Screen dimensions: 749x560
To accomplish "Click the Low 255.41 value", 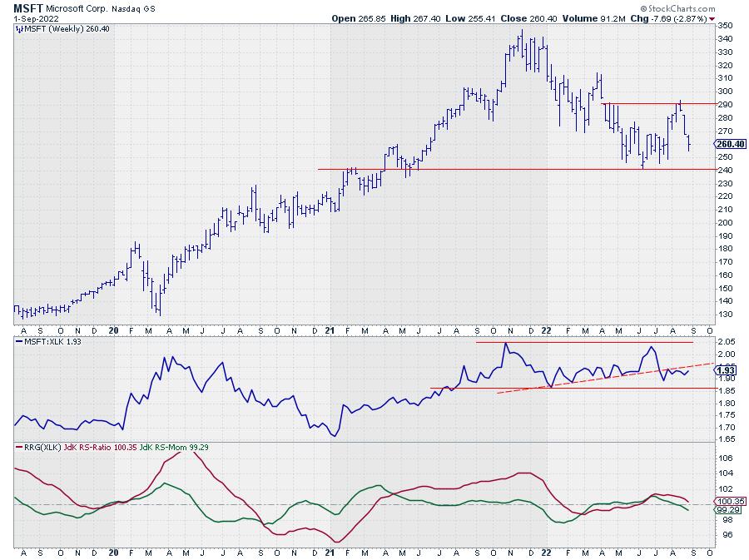I will click(471, 18).
